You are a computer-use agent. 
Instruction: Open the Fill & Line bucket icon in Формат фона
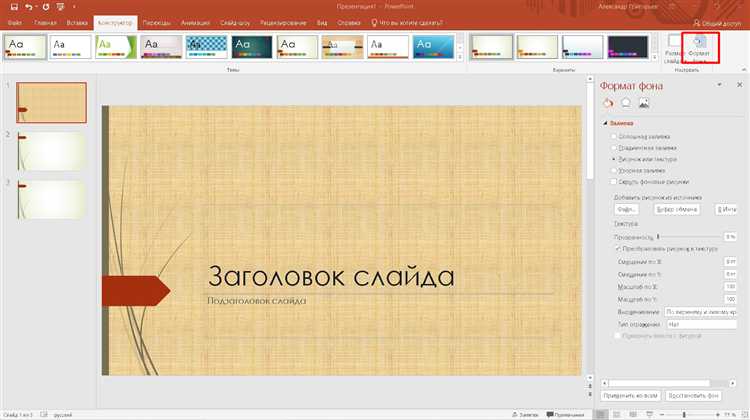[608, 103]
